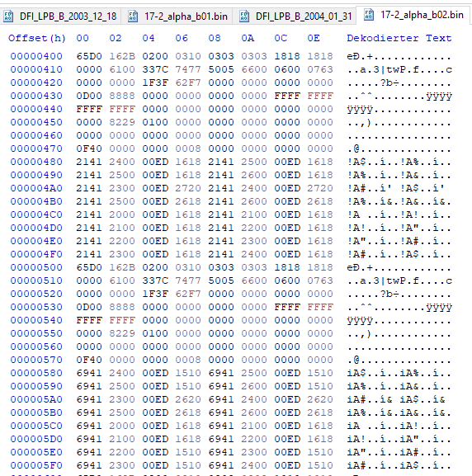Click hex 0D00 in row 00000530
Viewport: 472px width, 476px height.
[x=89, y=307]
